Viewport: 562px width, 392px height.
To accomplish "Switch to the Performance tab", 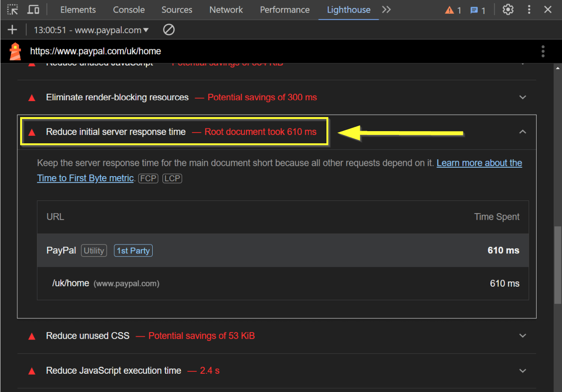I will click(285, 10).
